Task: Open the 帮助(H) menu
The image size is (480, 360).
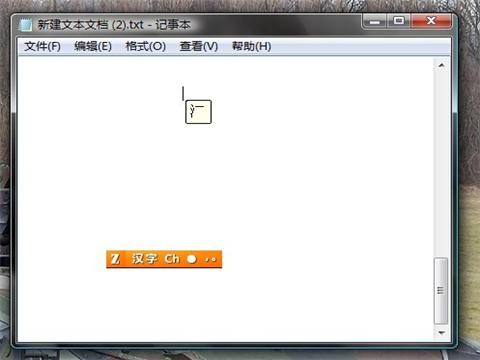Action: (x=252, y=46)
